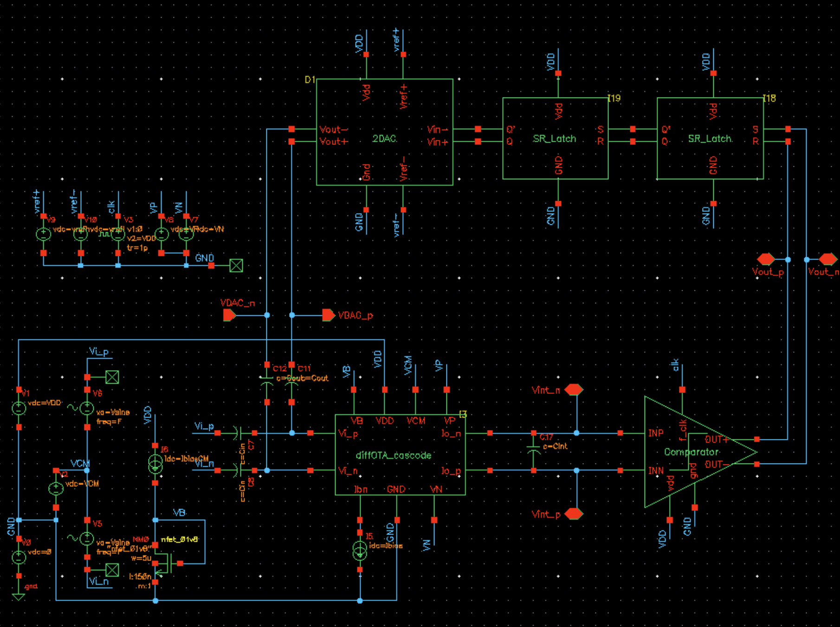The width and height of the screenshot is (840, 627).
Task: Select the SR_Latch instance I18
Action: pos(710,138)
